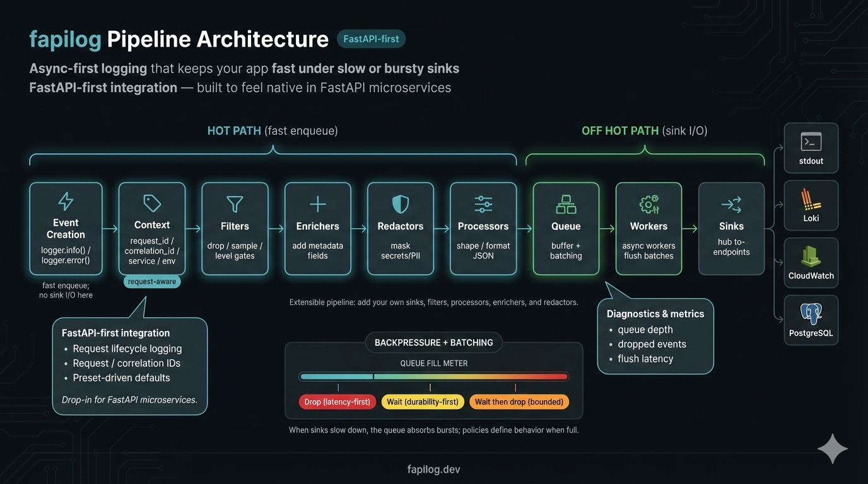
Task: Click the queue fill meter bar
Action: coord(433,376)
